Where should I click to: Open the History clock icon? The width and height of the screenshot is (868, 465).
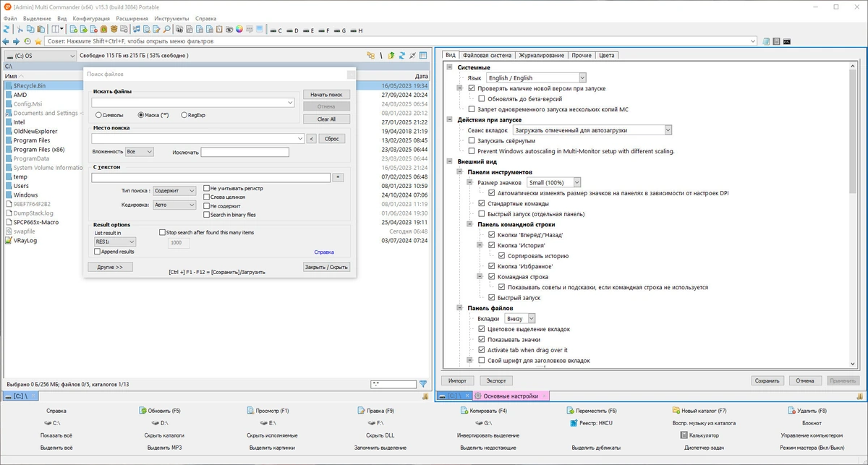(x=27, y=41)
